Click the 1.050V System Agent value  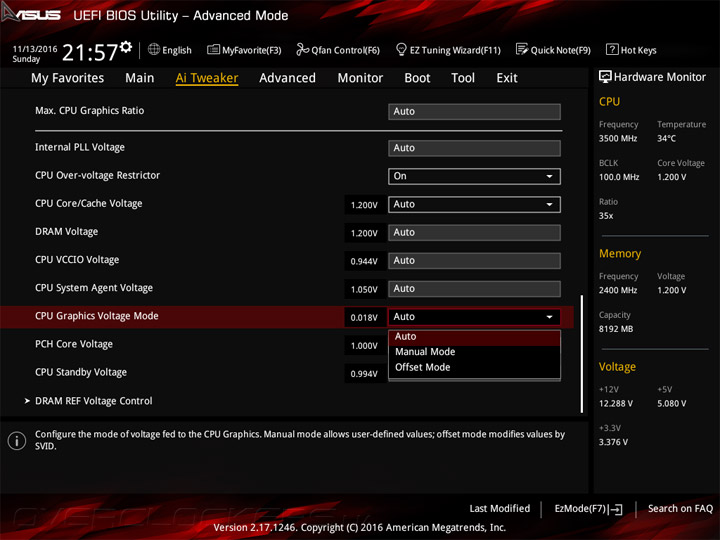pyautogui.click(x=364, y=289)
